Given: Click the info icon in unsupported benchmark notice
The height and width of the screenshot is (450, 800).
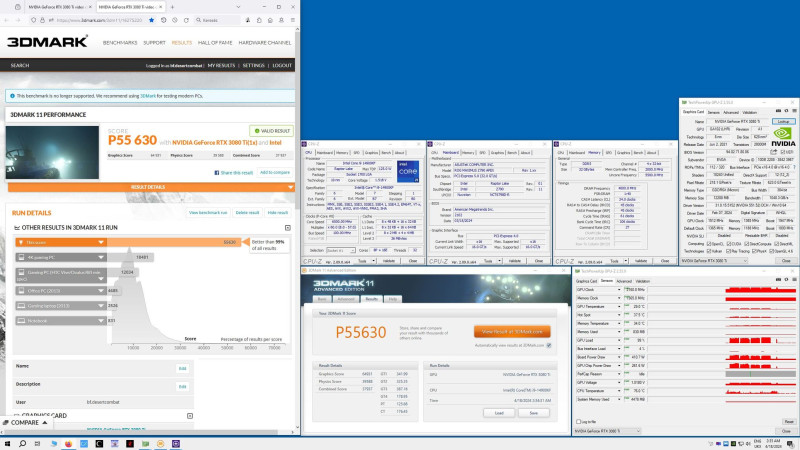Looking at the screenshot, I should [x=12, y=95].
